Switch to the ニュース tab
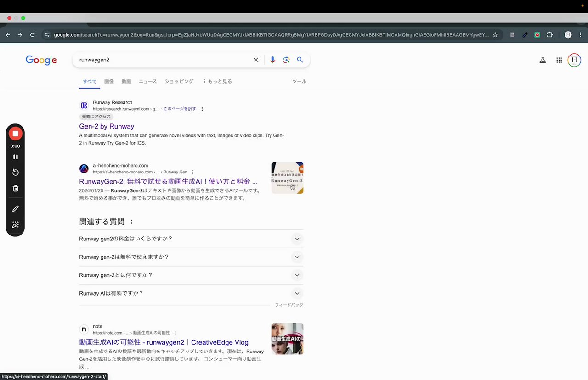 pos(148,81)
